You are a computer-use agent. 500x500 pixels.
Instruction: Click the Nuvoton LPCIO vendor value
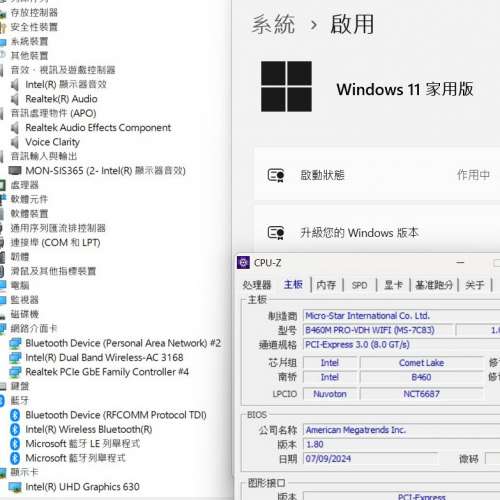pyautogui.click(x=330, y=394)
